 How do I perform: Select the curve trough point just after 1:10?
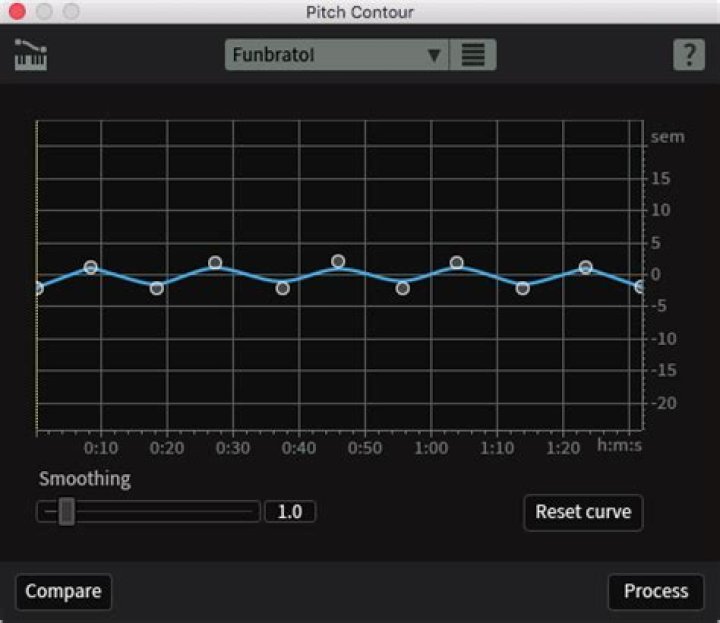pos(523,288)
